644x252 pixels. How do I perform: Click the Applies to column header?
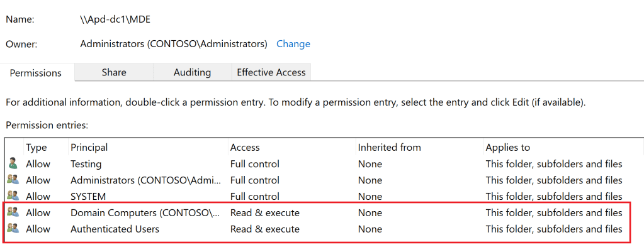pyautogui.click(x=507, y=148)
